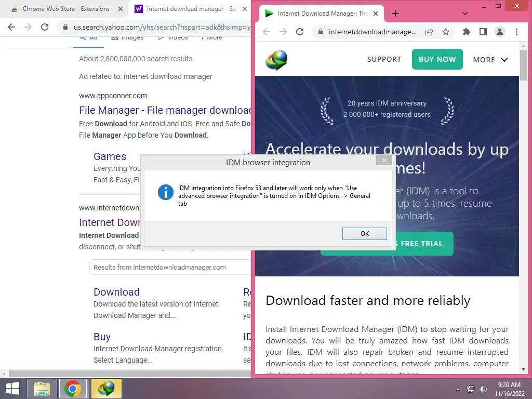Go forward in the IDM browser window
Image resolution: width=532 pixels, height=399 pixels.
283,32
